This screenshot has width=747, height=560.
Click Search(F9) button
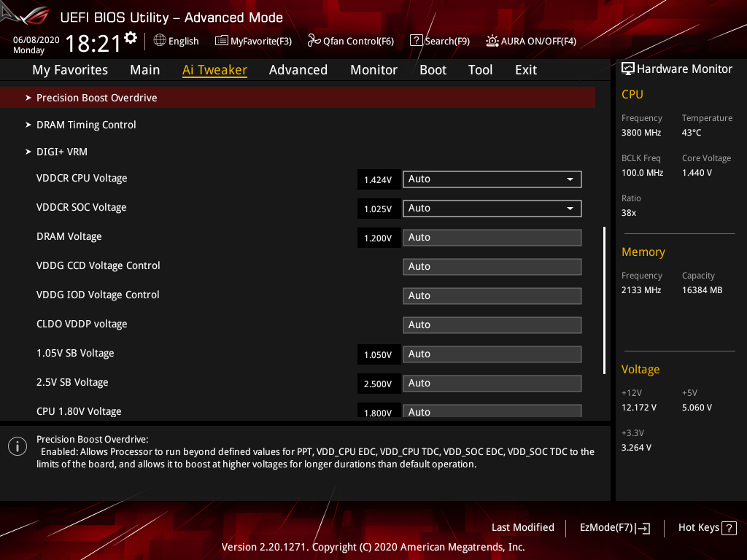coord(440,41)
